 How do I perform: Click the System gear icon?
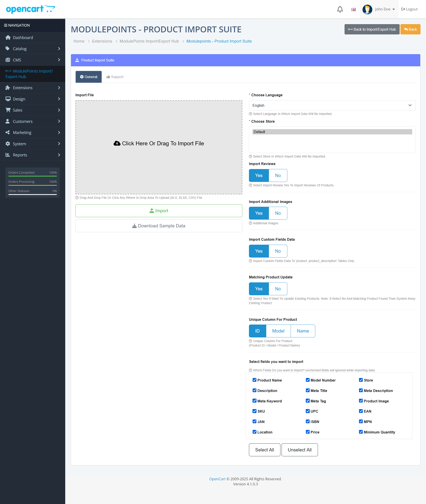pyautogui.click(x=8, y=144)
